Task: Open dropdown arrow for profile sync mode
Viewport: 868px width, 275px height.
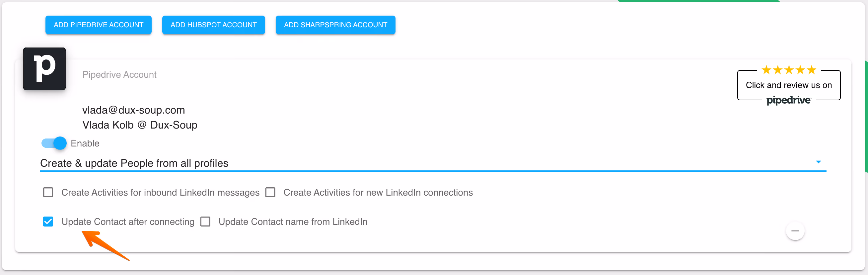Action: tap(819, 162)
